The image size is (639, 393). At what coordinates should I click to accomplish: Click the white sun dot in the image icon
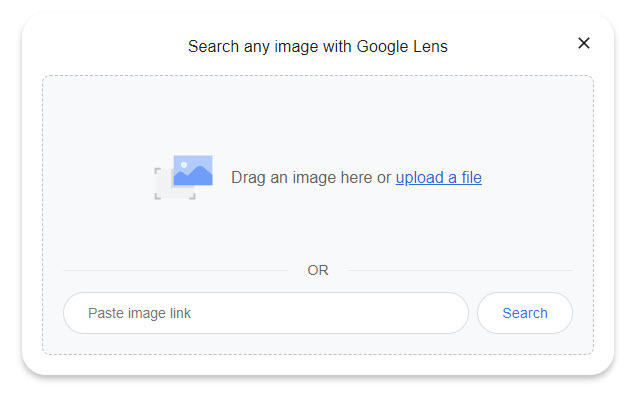point(184,165)
